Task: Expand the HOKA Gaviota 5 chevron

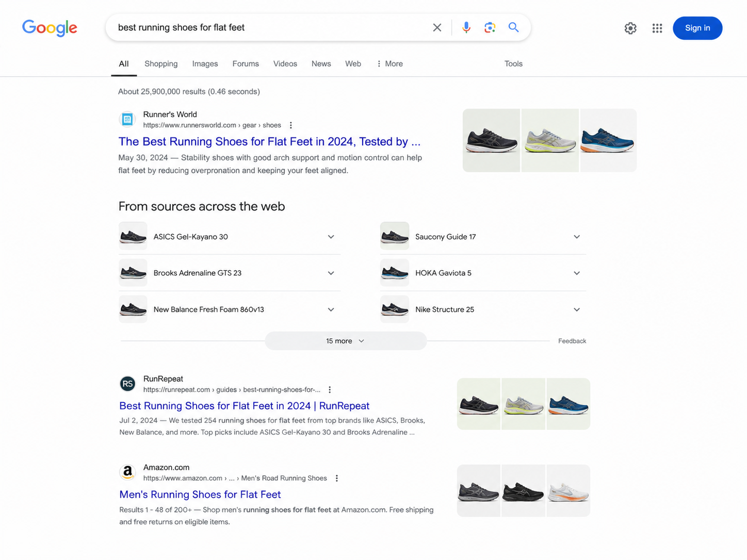Action: pos(577,273)
